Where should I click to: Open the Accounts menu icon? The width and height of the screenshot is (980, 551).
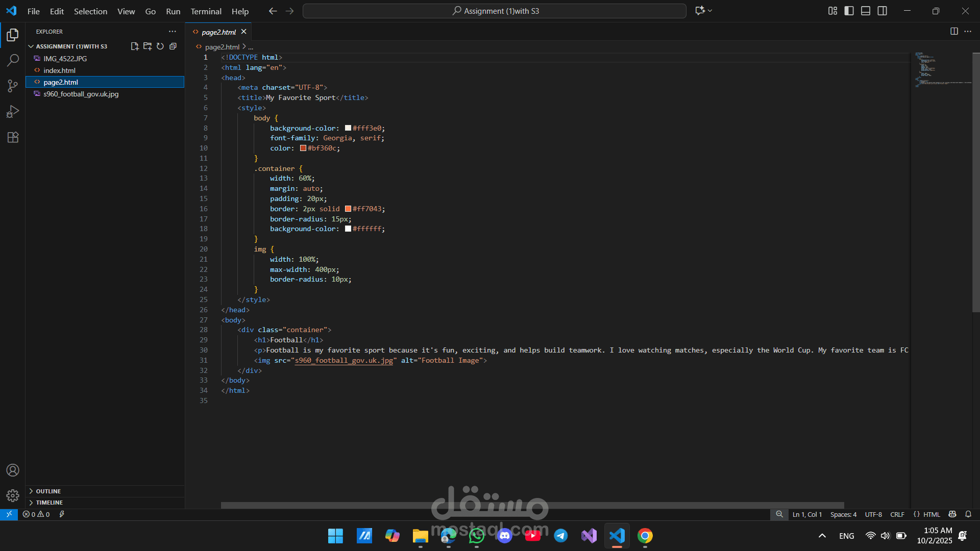pyautogui.click(x=13, y=470)
